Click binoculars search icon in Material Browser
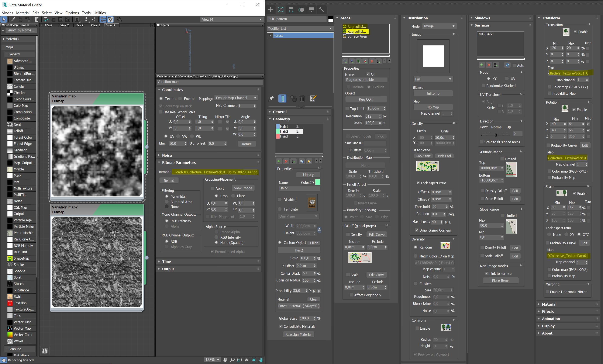Viewport: 603px width, 364px height. point(45,351)
